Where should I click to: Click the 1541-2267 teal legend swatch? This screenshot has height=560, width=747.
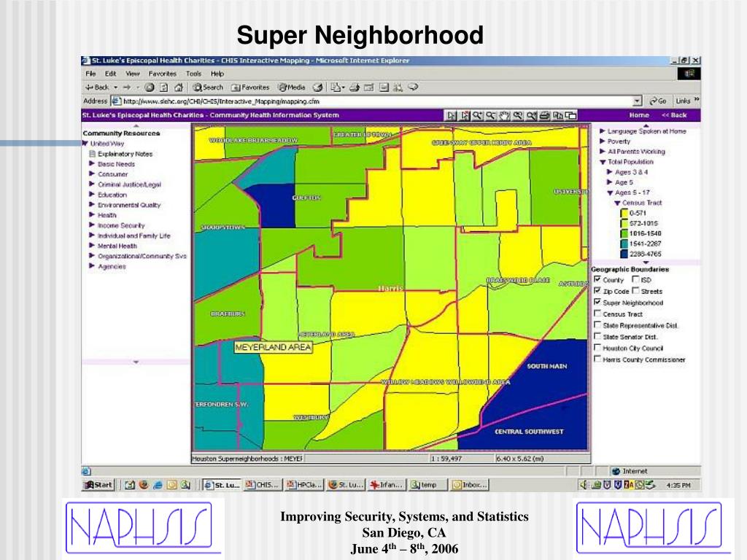624,244
